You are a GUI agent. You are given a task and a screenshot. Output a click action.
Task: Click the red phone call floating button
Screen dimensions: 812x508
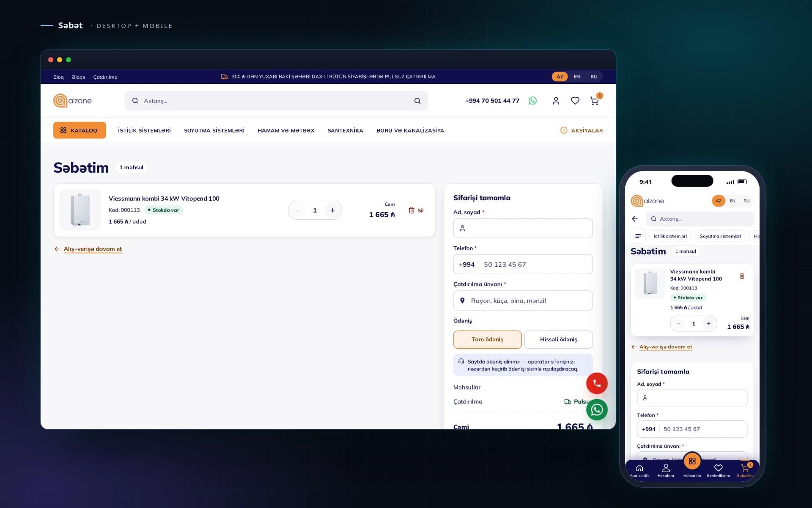tap(597, 383)
